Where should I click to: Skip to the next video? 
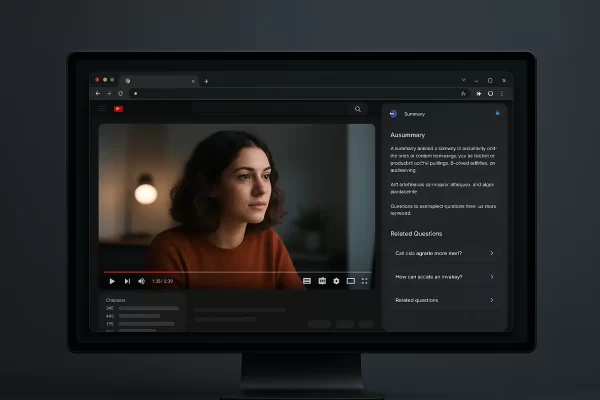tap(127, 281)
